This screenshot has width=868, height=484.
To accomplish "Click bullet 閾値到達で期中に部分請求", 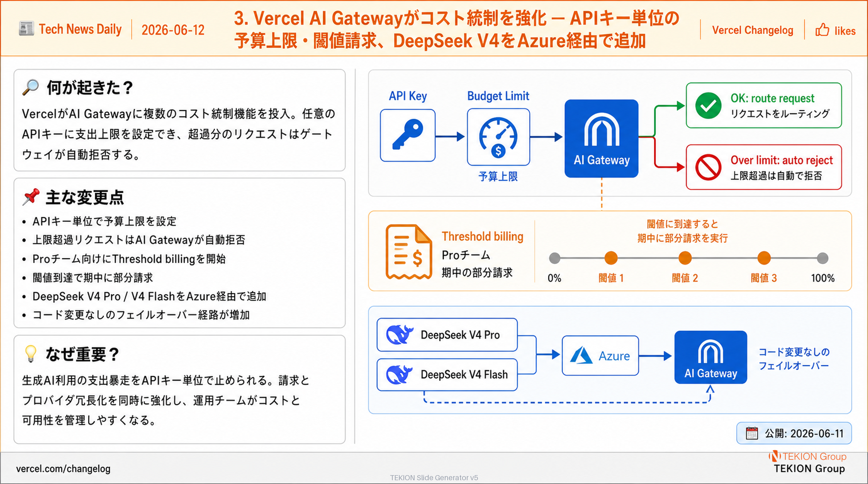I will click(x=93, y=277).
